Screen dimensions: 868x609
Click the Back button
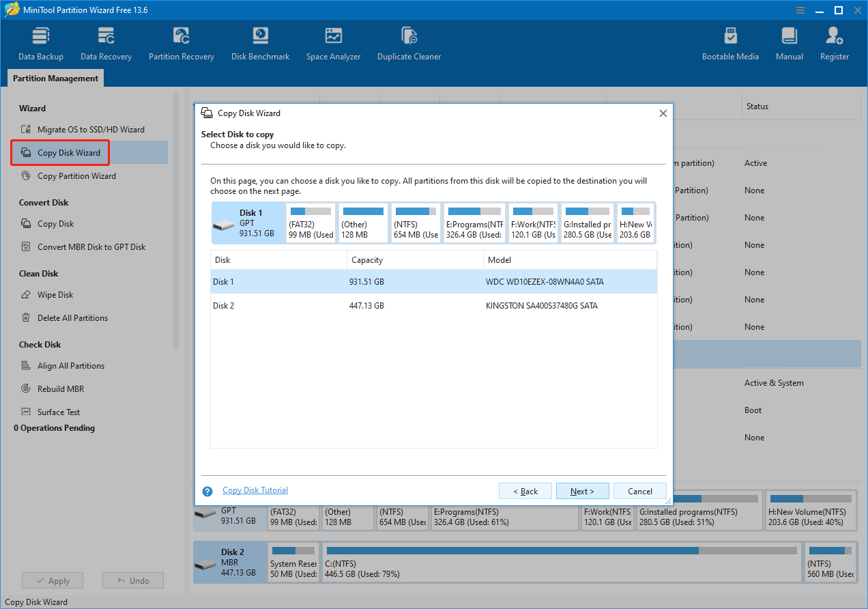[x=525, y=491]
